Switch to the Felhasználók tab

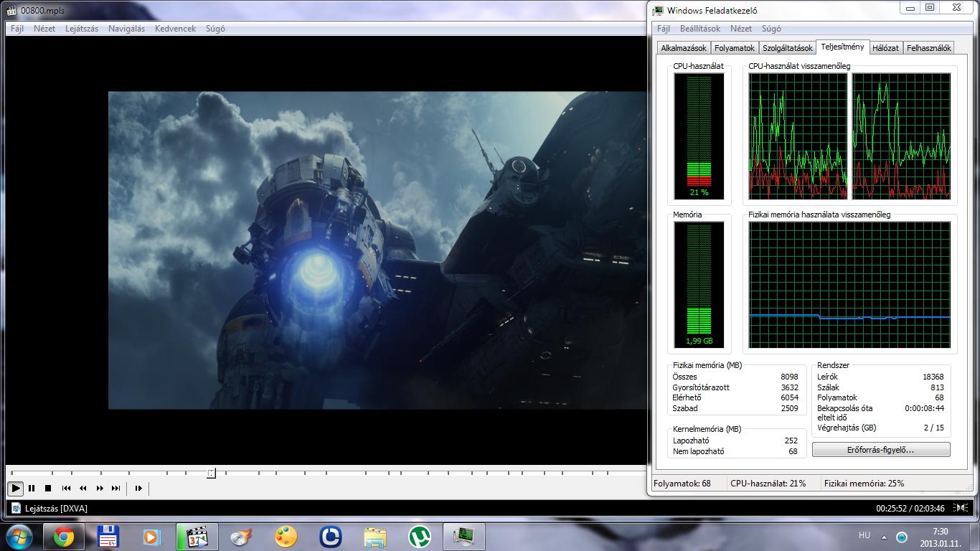pos(929,48)
